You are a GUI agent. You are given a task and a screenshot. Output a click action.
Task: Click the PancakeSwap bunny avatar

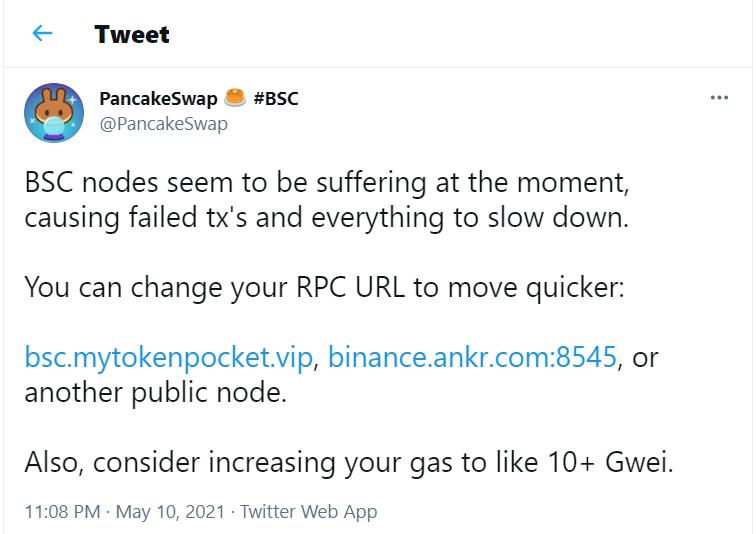coord(54,113)
